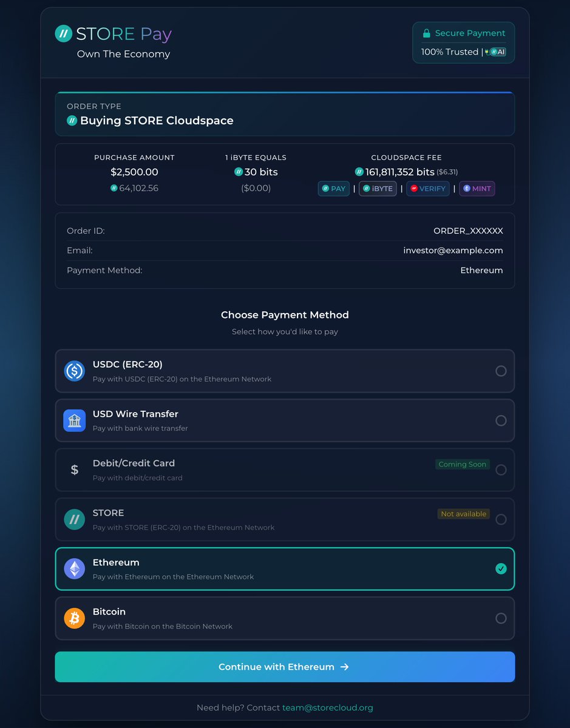
Task: Click the USDC coin icon
Action: 75,371
